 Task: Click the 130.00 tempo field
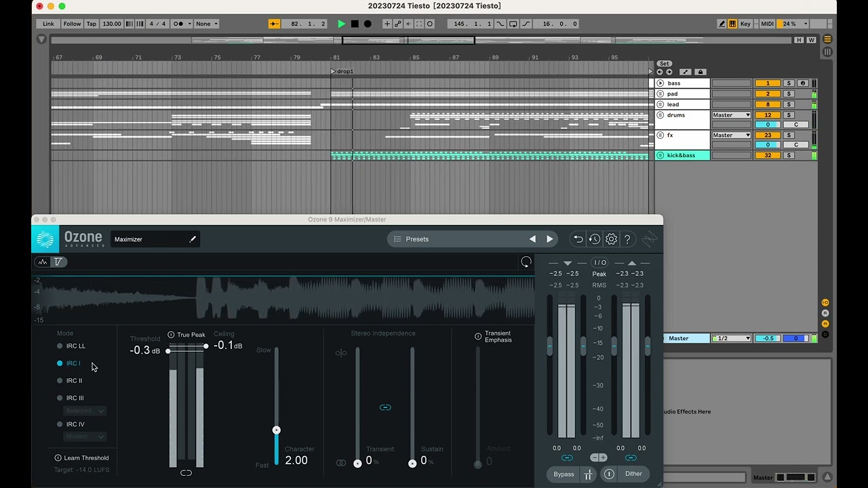(x=112, y=24)
